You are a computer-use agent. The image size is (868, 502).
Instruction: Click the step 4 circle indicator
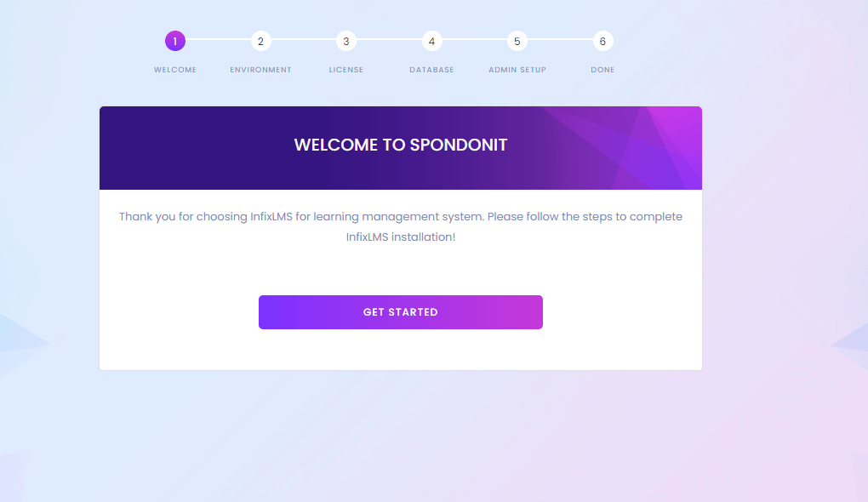431,41
